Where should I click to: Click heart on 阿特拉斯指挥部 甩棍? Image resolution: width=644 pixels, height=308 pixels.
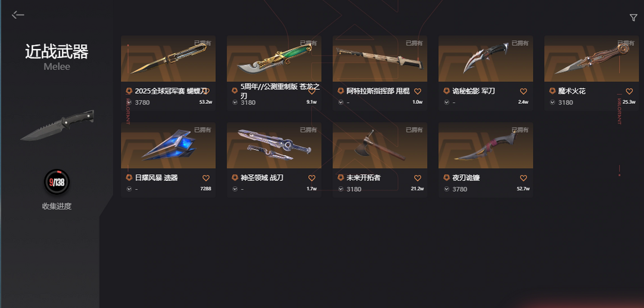tap(417, 91)
